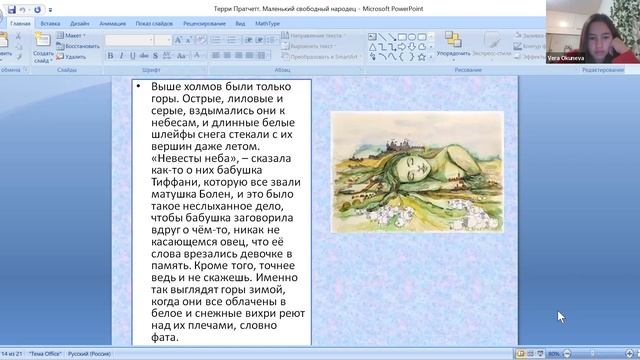Decrease list indent level
The image size is (640, 360).
coord(248,40)
